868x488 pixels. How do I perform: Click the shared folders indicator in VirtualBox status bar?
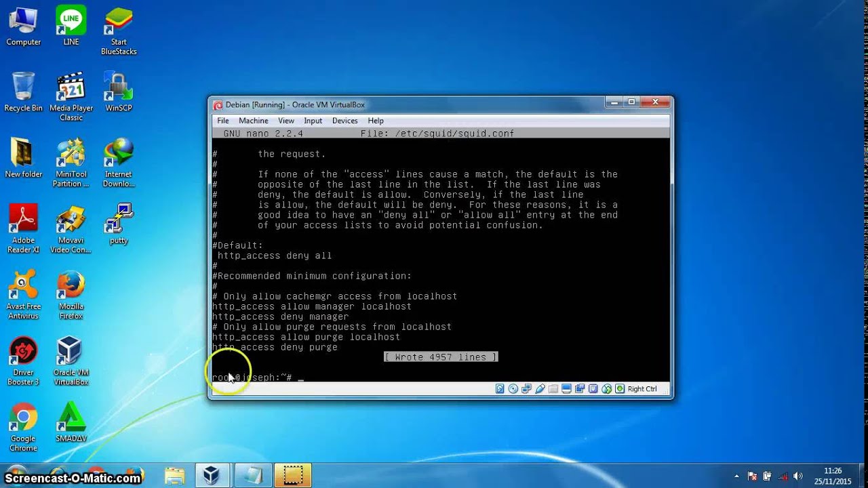coord(553,389)
